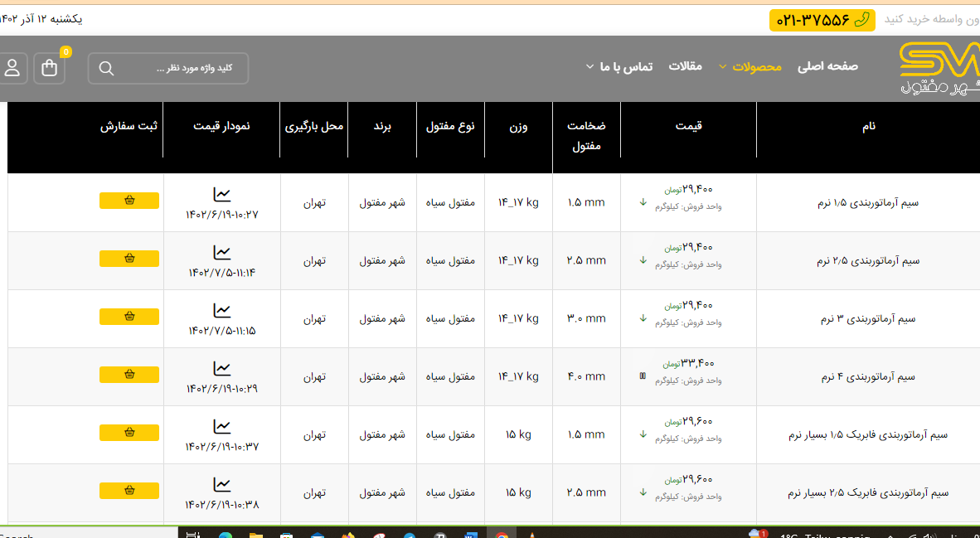Go to صفحه اصلی menu item

pos(827,66)
